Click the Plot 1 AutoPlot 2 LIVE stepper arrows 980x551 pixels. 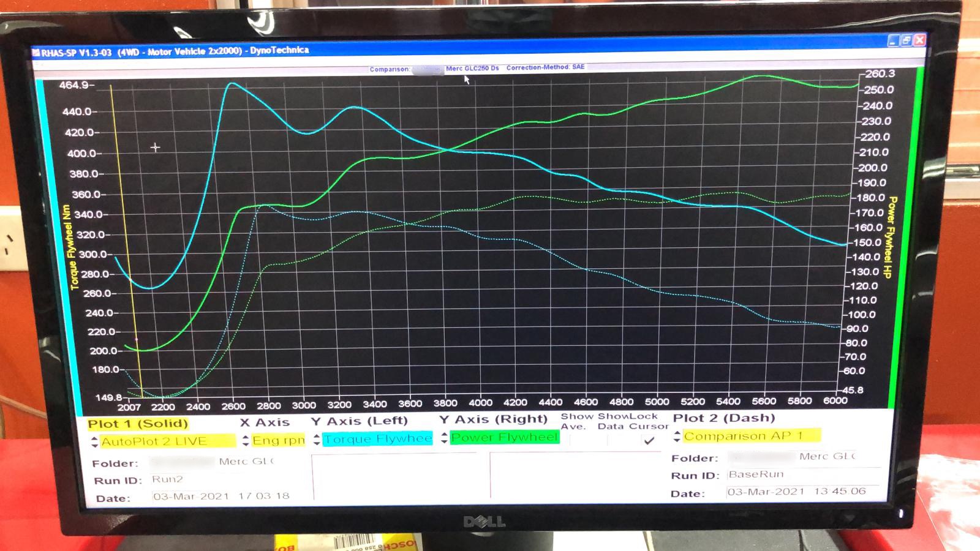click(94, 441)
